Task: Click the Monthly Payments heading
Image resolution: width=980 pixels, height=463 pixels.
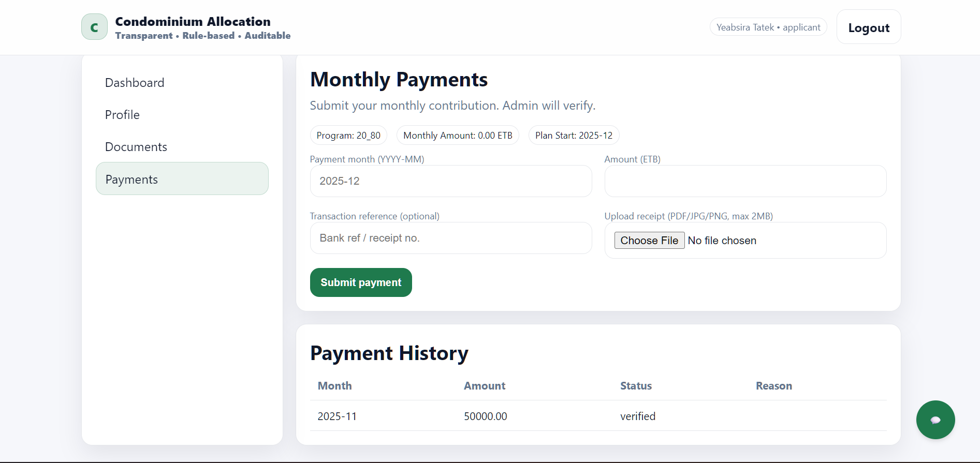Action: click(399, 80)
